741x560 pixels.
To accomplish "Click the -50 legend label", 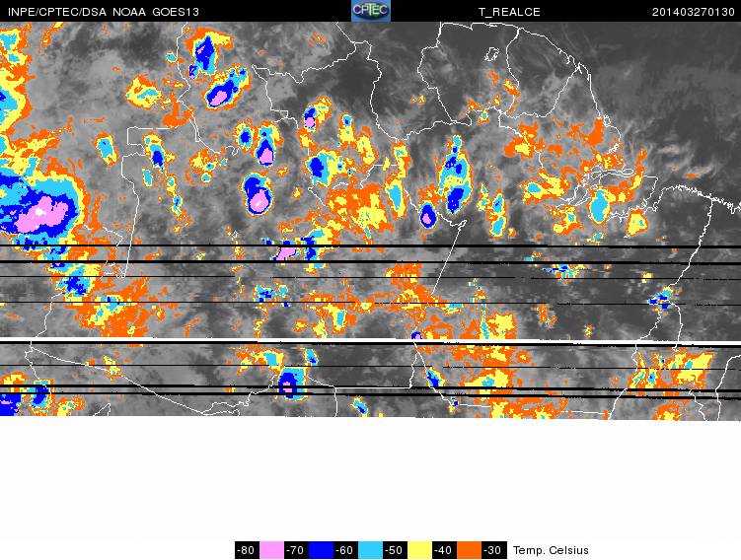I will click(395, 550).
